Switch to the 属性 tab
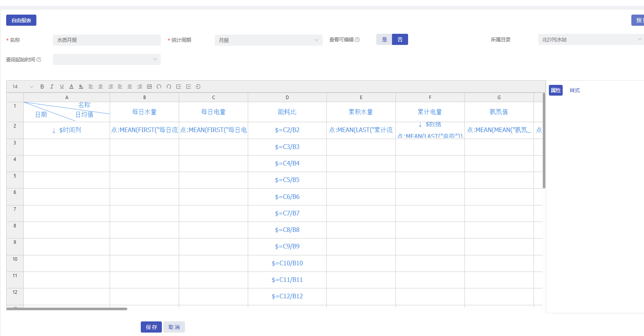 point(556,90)
